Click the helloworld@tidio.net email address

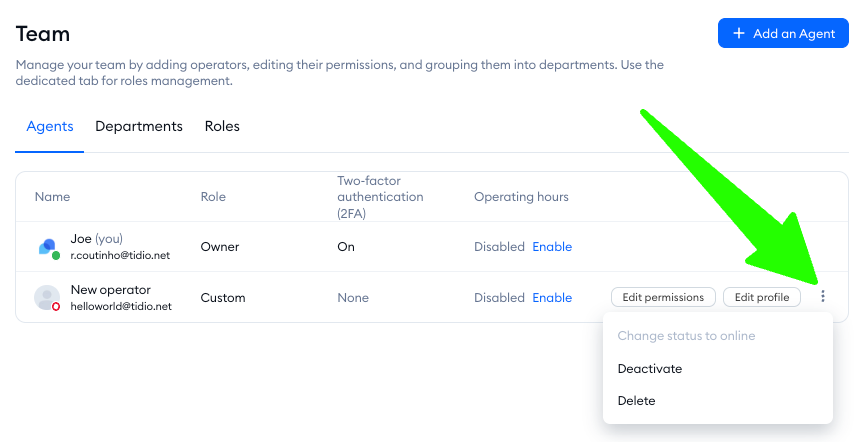121,306
